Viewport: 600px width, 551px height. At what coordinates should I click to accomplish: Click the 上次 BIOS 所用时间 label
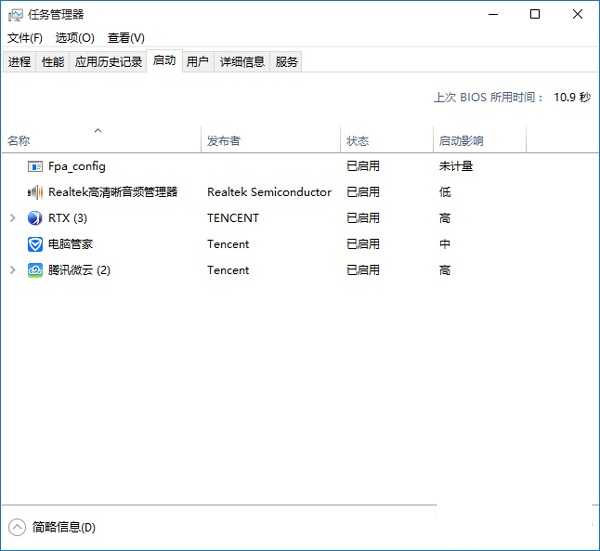pos(489,97)
